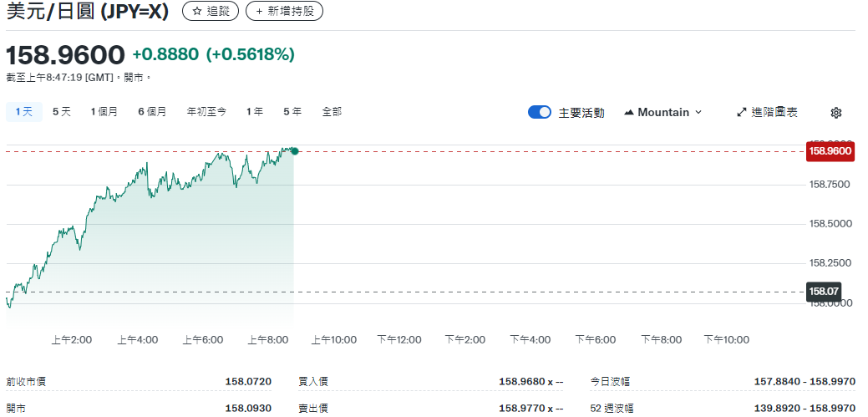Switch to the 5天 time range
The width and height of the screenshot is (868, 417).
[x=62, y=111]
